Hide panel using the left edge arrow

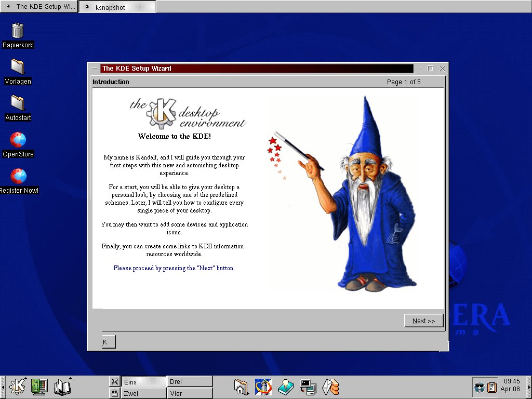3,387
